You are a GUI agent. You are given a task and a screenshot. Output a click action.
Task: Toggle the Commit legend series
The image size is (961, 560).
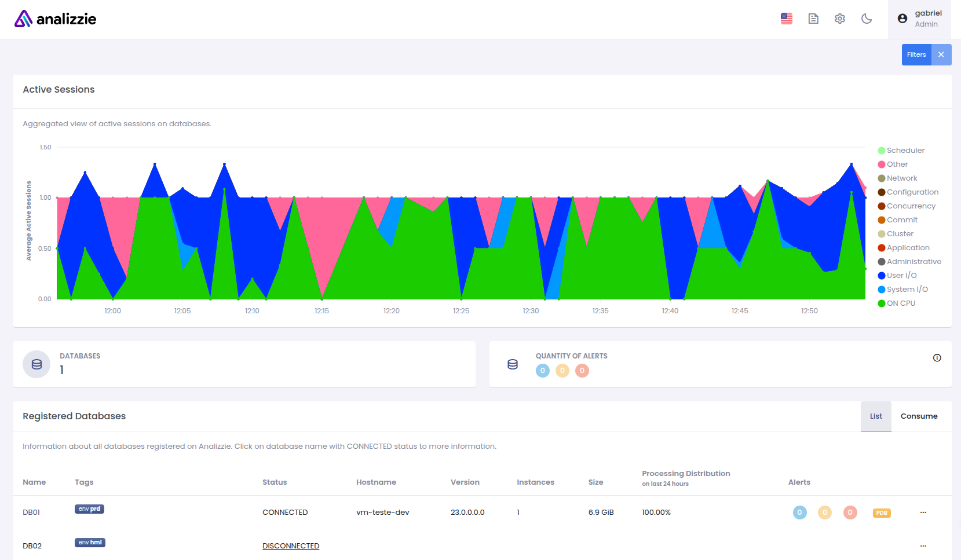tap(898, 220)
